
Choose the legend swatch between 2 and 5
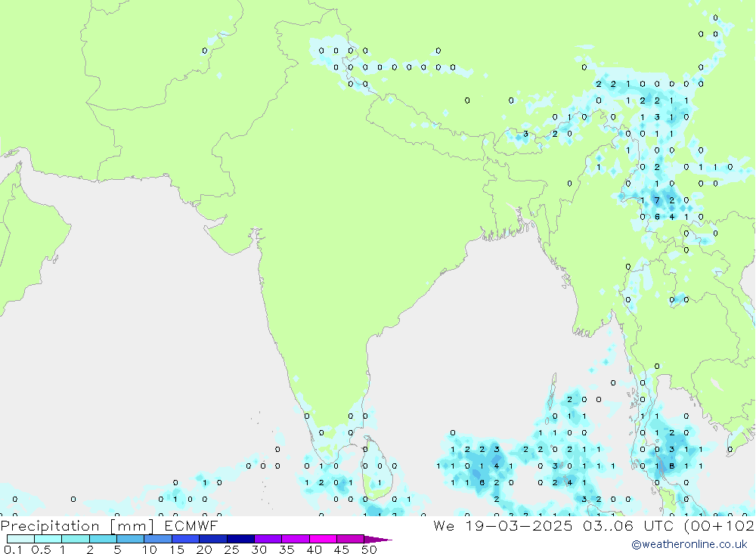pyautogui.click(x=103, y=539)
